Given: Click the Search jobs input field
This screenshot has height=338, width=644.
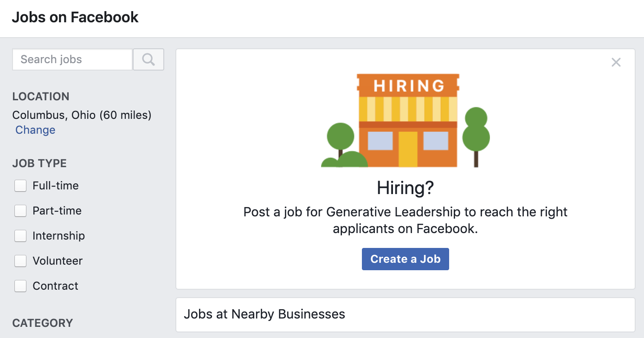Looking at the screenshot, I should (x=72, y=59).
